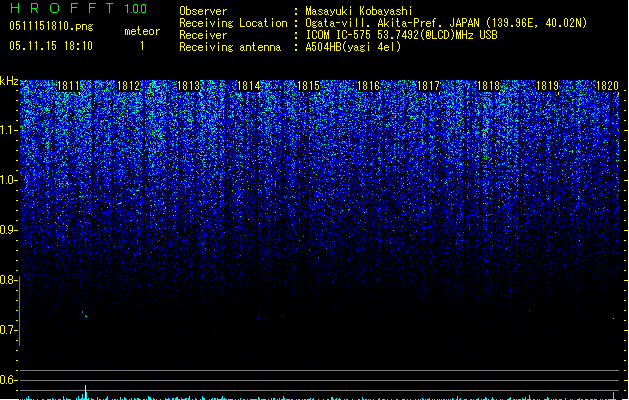This screenshot has width=629, height=400.
Task: Click the Receiving Location label
Action: [x=233, y=23]
